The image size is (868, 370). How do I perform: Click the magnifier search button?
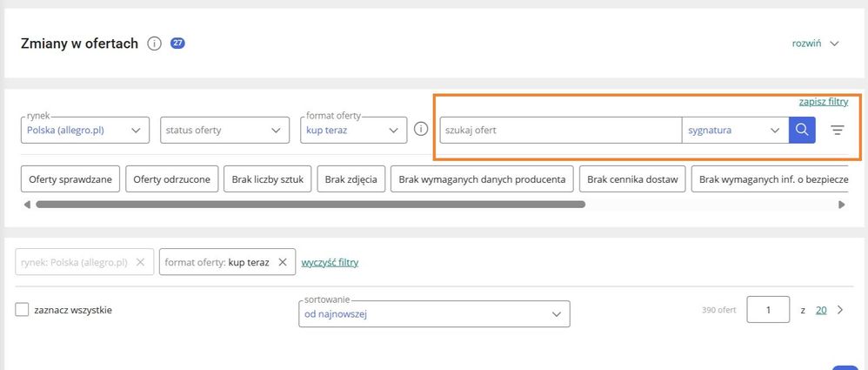pyautogui.click(x=801, y=131)
